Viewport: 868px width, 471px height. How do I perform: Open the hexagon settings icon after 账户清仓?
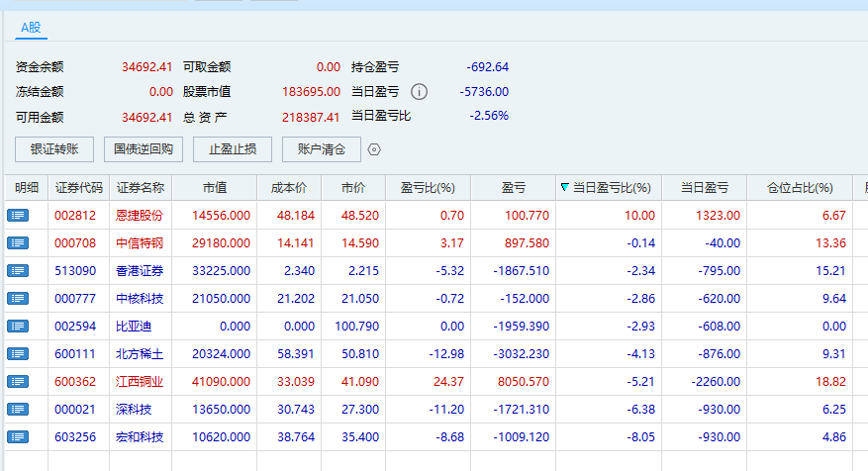[374, 149]
